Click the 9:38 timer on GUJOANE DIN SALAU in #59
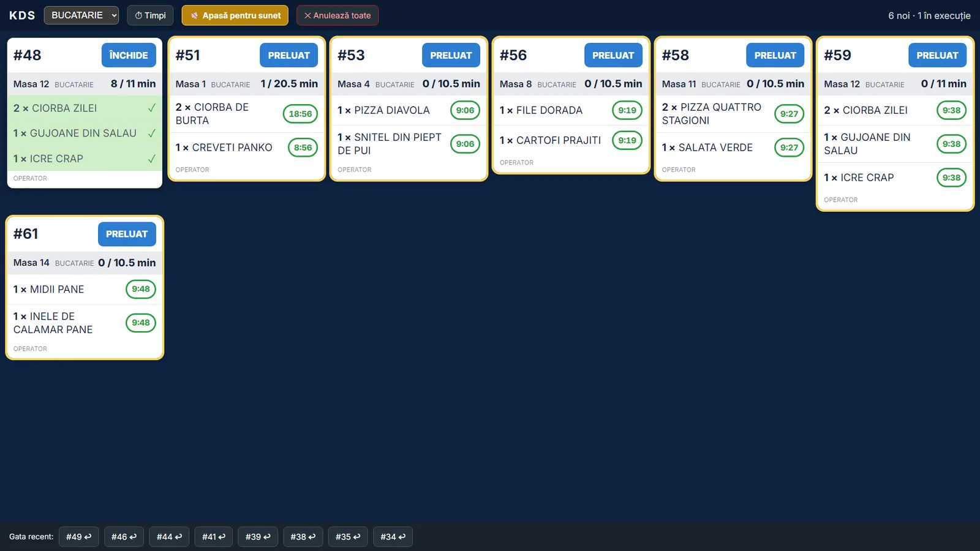The width and height of the screenshot is (980, 551). coord(951,144)
